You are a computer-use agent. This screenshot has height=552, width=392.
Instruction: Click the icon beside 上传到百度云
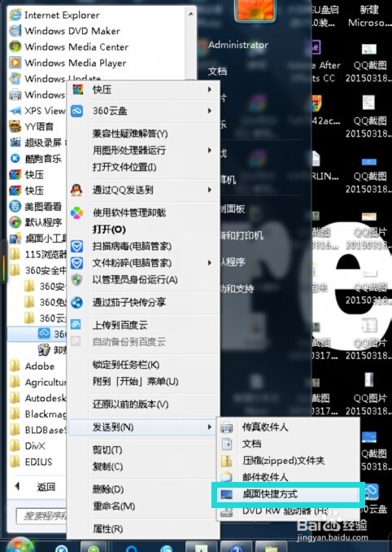(x=76, y=325)
